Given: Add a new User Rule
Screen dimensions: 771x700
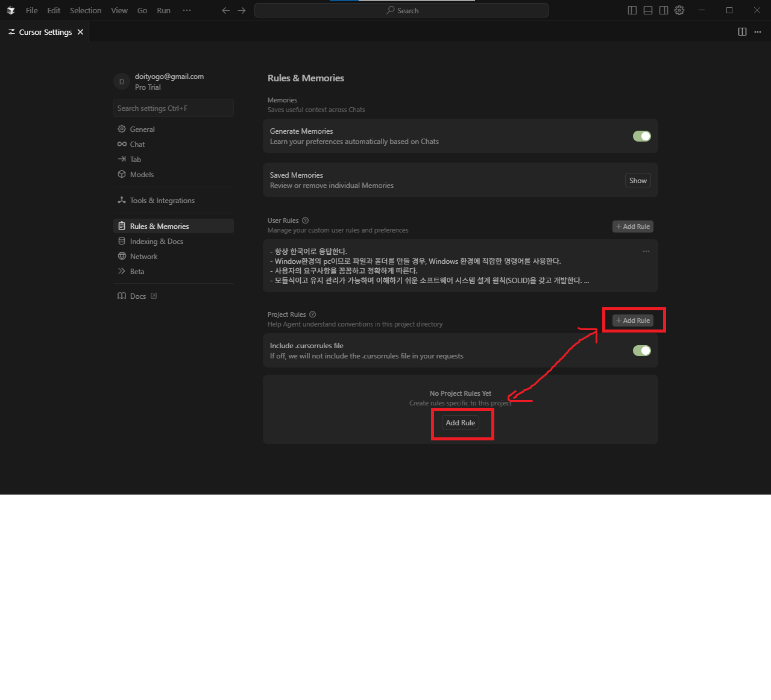Looking at the screenshot, I should tap(633, 227).
